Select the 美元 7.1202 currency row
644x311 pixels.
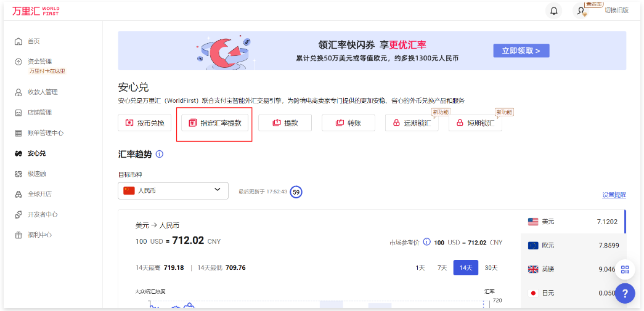(573, 222)
